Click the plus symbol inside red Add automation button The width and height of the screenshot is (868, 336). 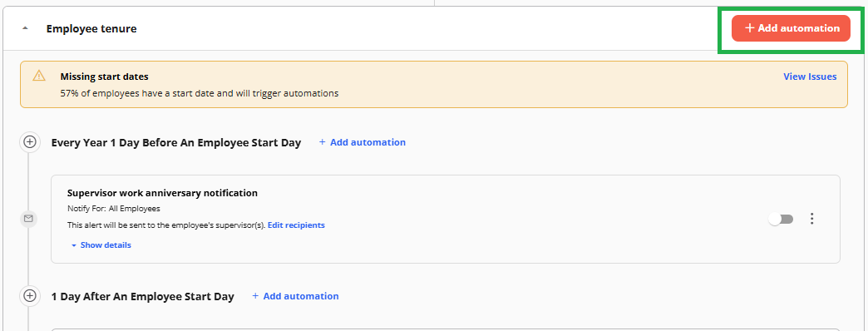tap(750, 28)
